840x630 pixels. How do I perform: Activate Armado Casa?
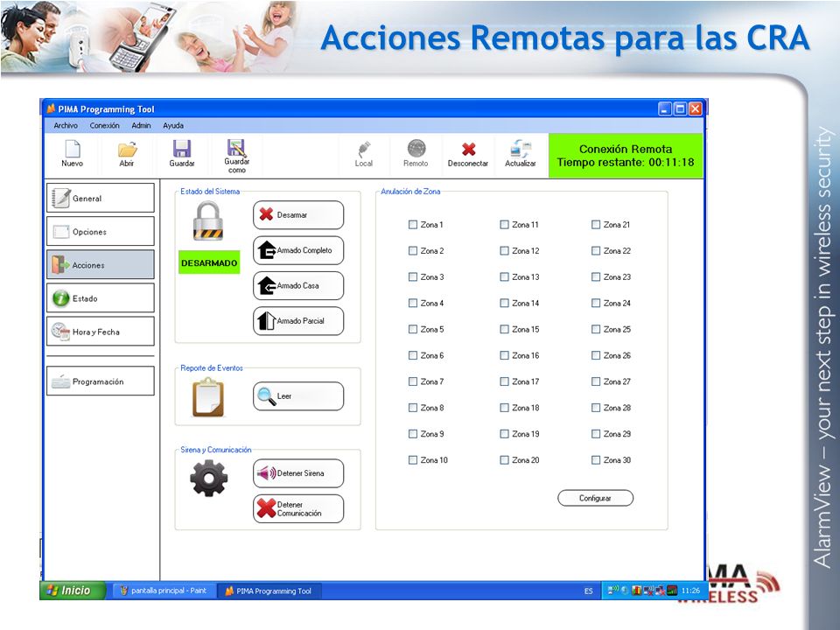[298, 285]
